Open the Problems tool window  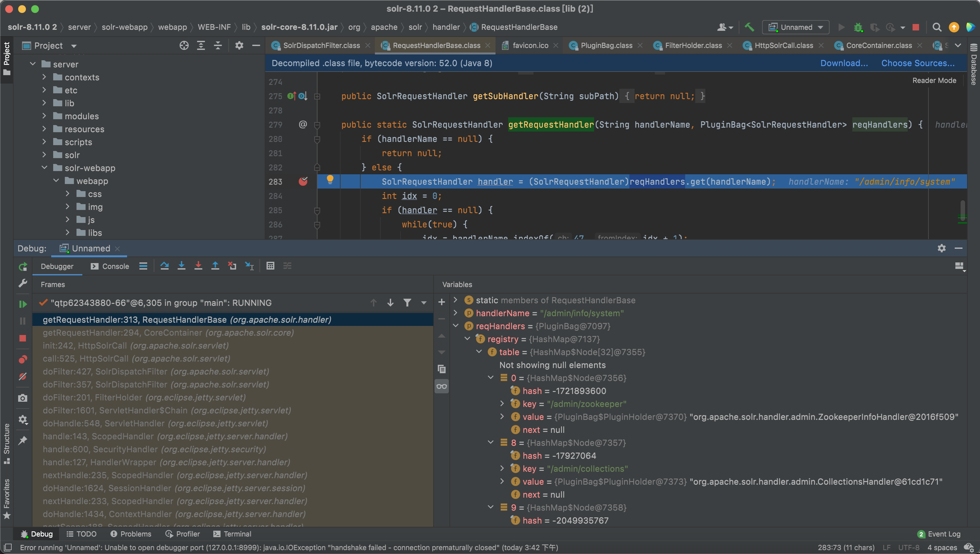(x=131, y=534)
